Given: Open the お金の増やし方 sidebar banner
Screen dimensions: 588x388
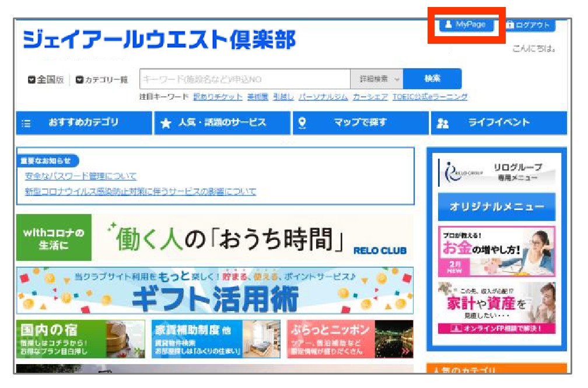Looking at the screenshot, I should (x=496, y=251).
